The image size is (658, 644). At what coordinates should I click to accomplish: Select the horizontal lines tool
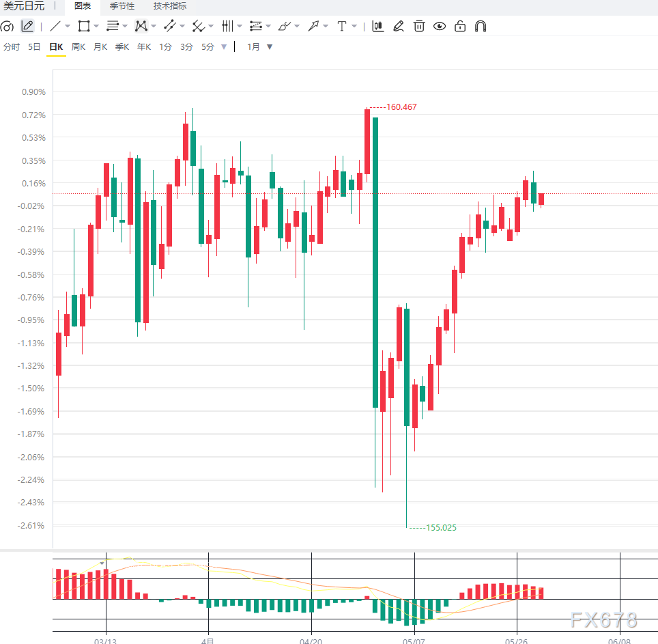(113, 26)
